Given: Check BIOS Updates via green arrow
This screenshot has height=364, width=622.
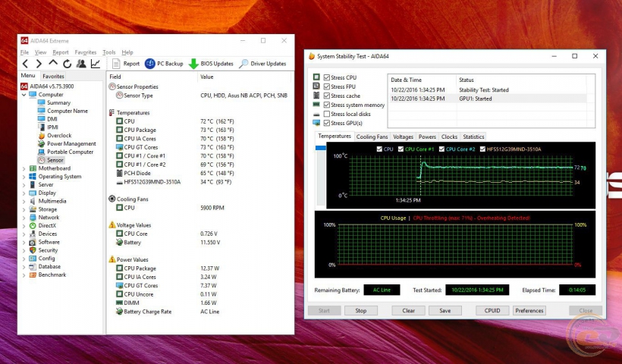Looking at the screenshot, I should tap(211, 64).
